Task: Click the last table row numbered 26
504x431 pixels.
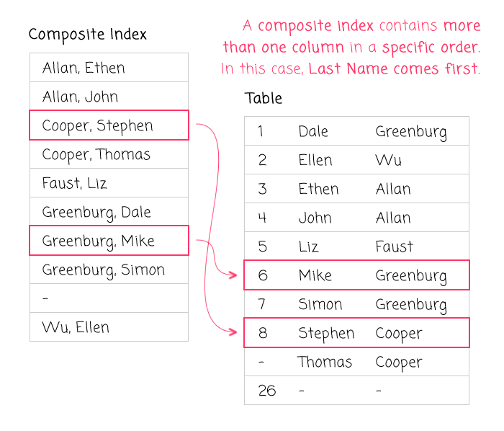Action: pos(356,391)
